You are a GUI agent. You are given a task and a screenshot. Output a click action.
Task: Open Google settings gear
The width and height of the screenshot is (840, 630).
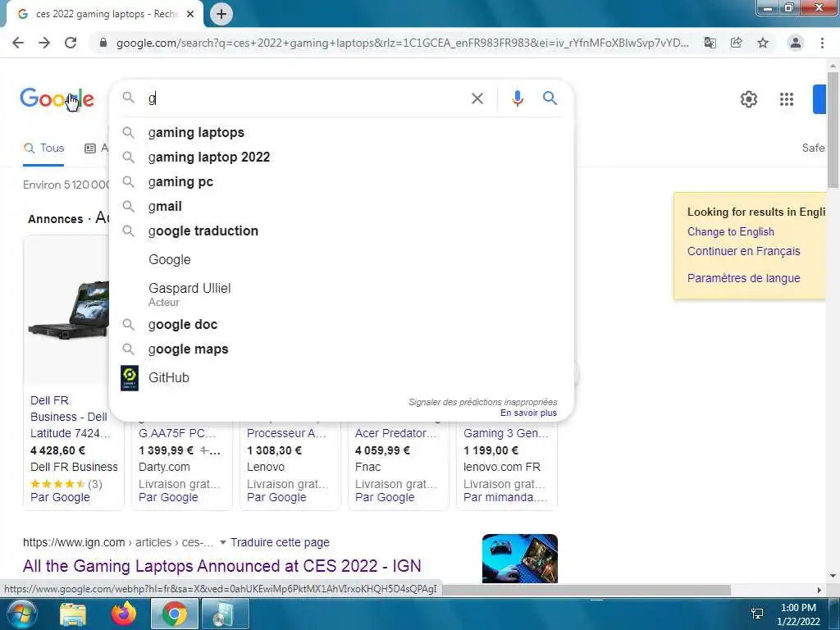point(748,99)
